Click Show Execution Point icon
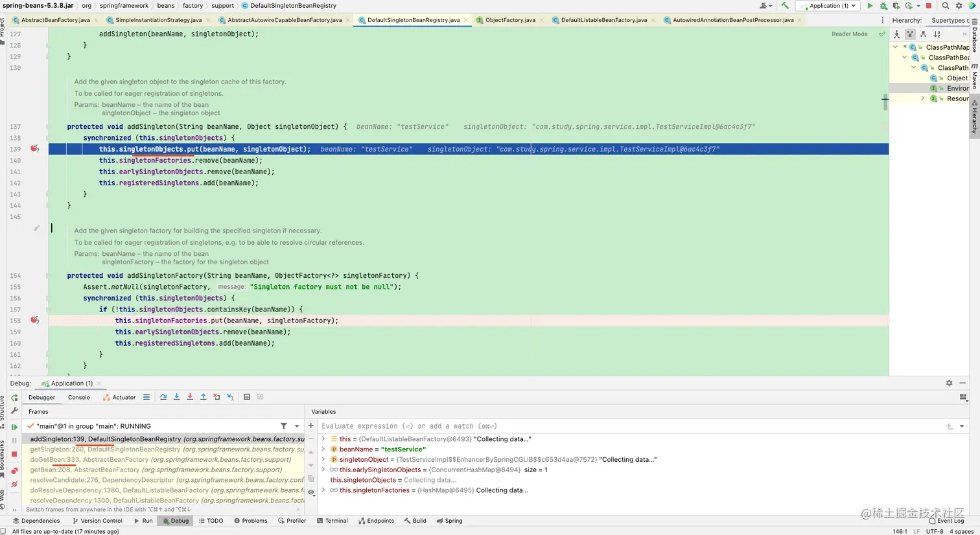Screen dimensions: 980x535 click(x=146, y=397)
